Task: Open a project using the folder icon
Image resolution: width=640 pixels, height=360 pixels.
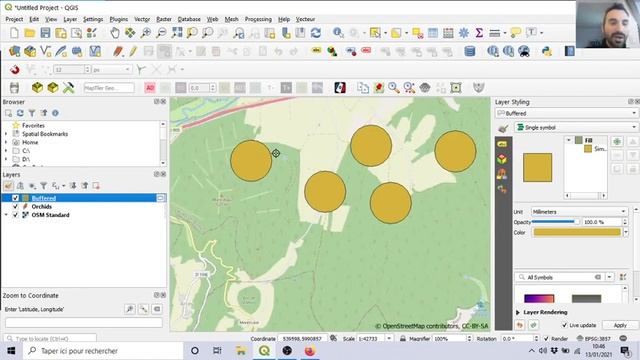Action: click(x=29, y=33)
